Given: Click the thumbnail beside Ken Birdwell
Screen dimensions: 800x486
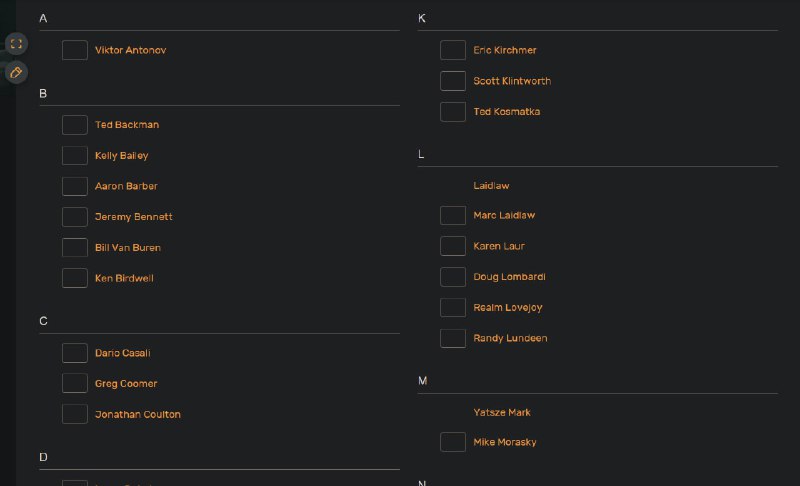Looking at the screenshot, I should pyautogui.click(x=75, y=278).
